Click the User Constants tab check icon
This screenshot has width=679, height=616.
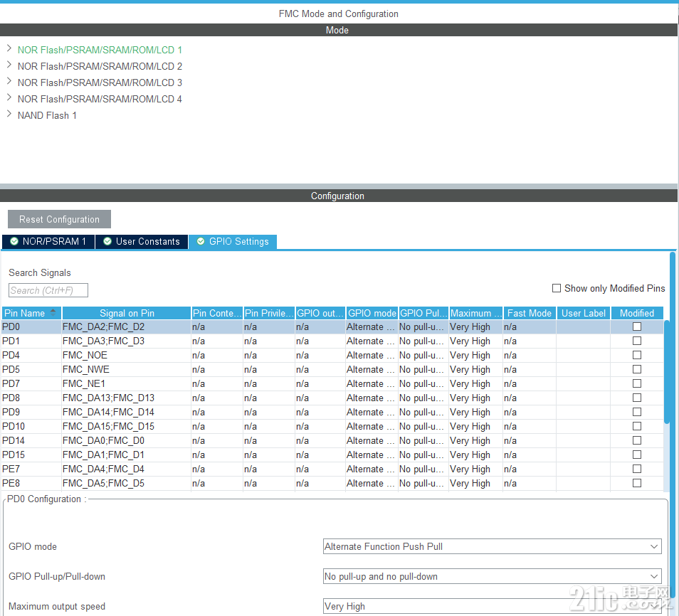107,242
